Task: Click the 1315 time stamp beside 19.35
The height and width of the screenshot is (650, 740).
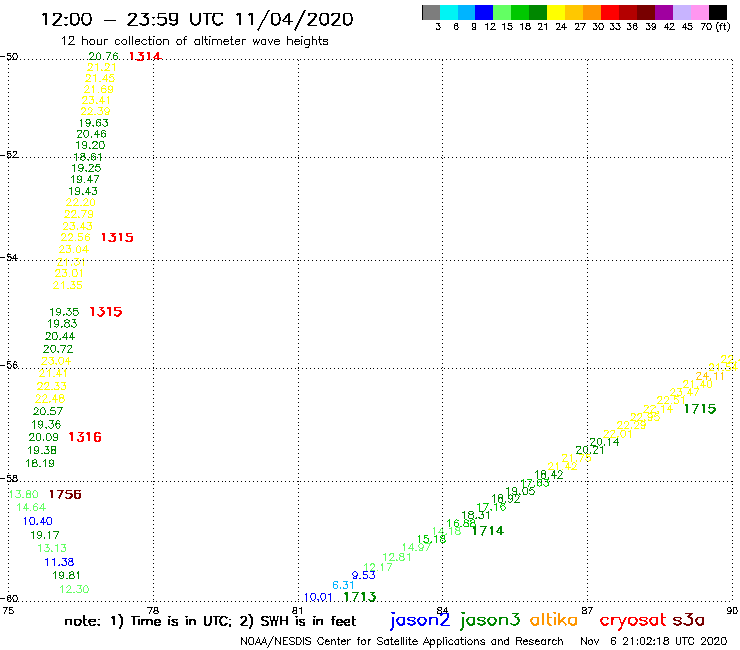Action: click(x=106, y=312)
